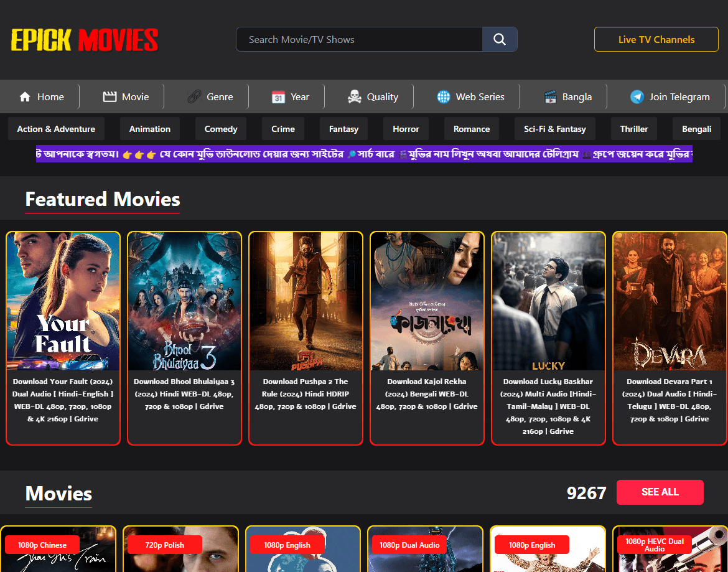Click the Download Lucky Baskhar link
The image size is (728, 572).
click(x=548, y=406)
